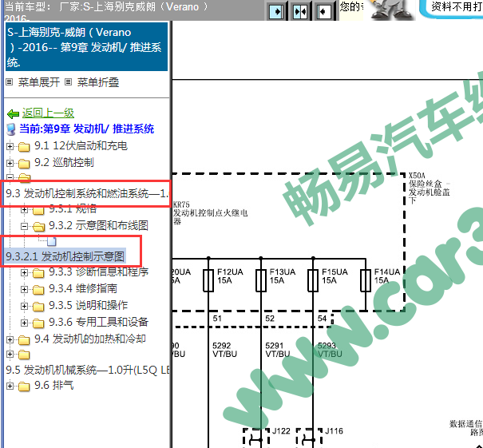Select 9.4 发动机的加热和冷却 label
The height and width of the screenshot is (448, 483).
(x=90, y=339)
